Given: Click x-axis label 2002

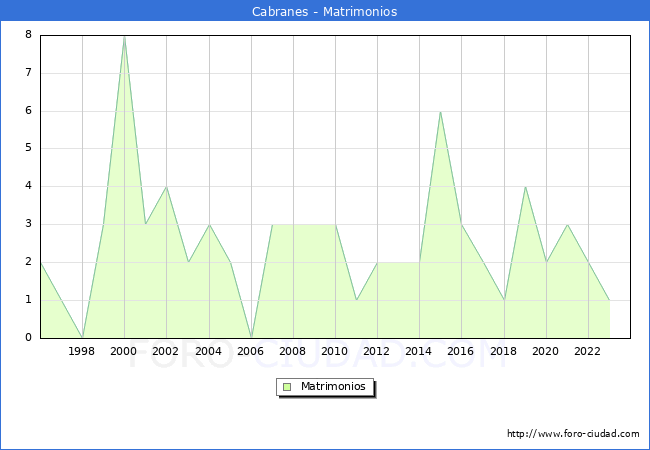Looking at the screenshot, I should (x=165, y=351).
